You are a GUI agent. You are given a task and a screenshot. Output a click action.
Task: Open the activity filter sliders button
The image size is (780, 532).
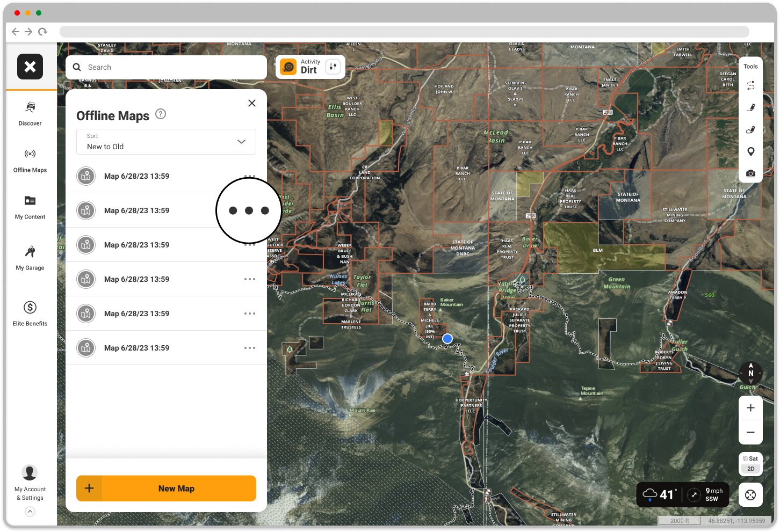click(x=333, y=67)
